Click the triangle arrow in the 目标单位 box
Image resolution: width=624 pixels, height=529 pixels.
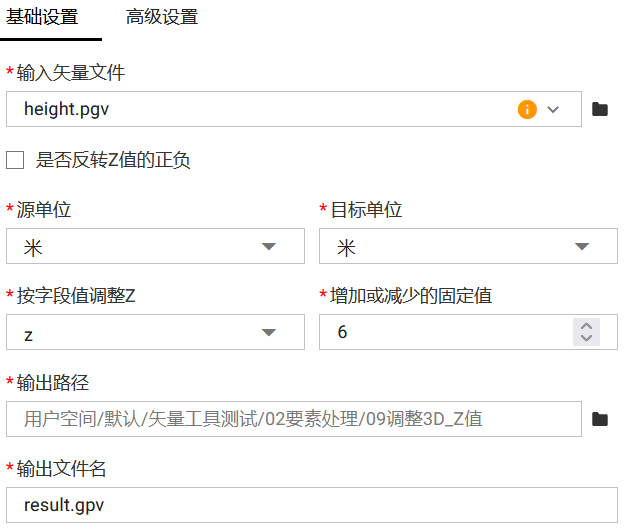(582, 247)
